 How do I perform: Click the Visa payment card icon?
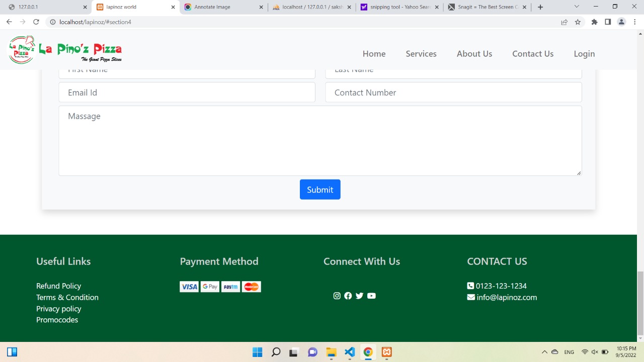189,287
